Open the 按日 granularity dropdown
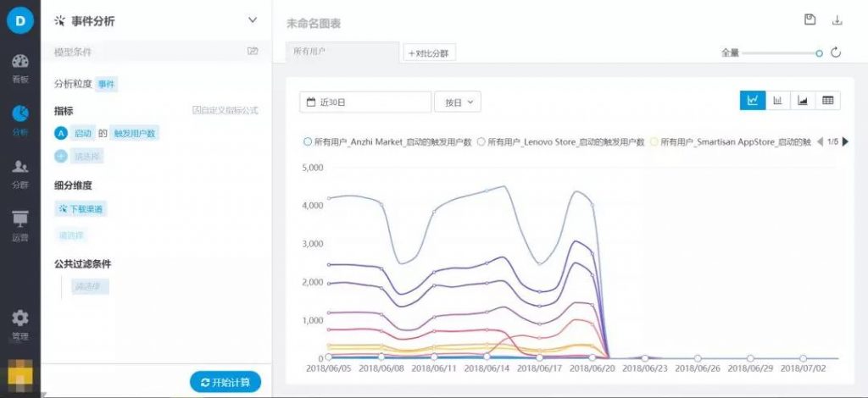This screenshot has width=868, height=398. (458, 102)
